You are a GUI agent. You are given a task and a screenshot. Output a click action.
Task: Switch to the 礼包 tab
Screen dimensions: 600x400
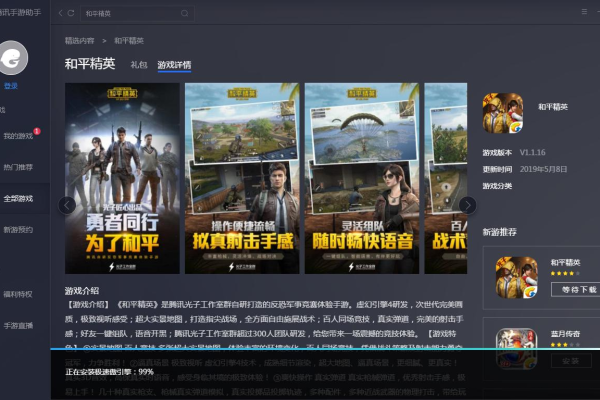pyautogui.click(x=139, y=65)
